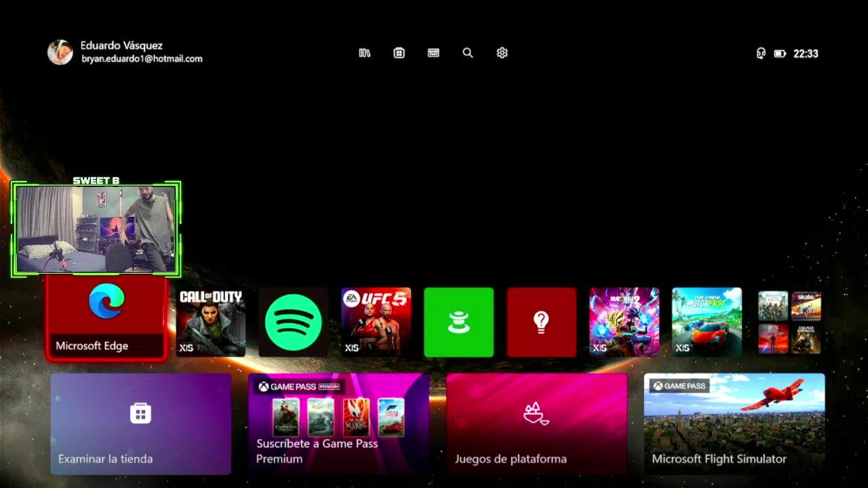Launch the EA UFC 5 tile
This screenshot has width=868, height=488.
point(376,322)
